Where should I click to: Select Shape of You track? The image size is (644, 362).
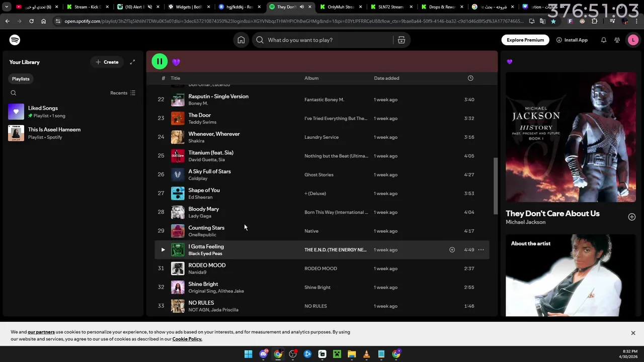click(321, 193)
